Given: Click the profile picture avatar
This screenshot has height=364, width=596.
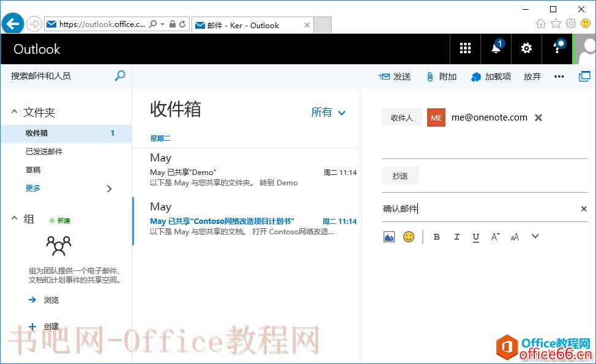Looking at the screenshot, I should (586, 48).
